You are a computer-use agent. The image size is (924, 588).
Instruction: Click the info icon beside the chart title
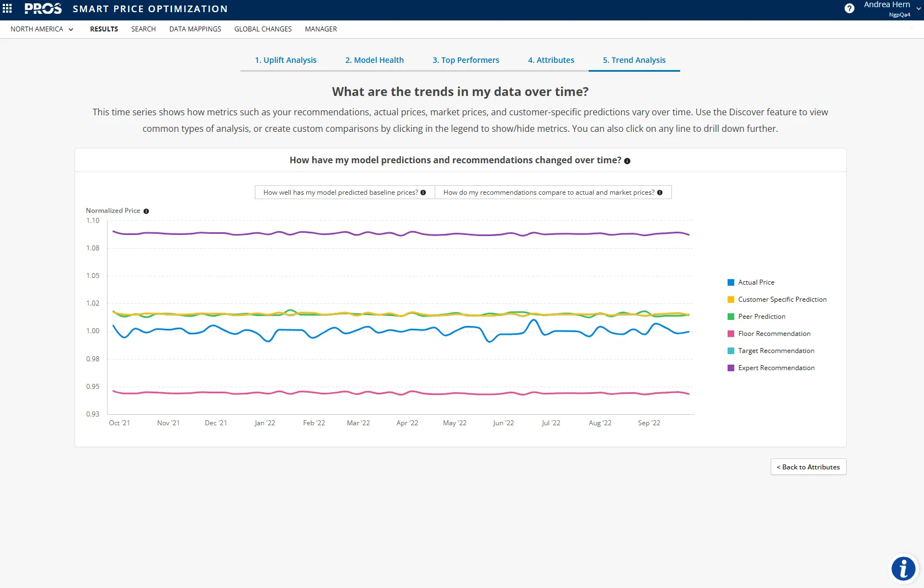pyautogui.click(x=627, y=161)
